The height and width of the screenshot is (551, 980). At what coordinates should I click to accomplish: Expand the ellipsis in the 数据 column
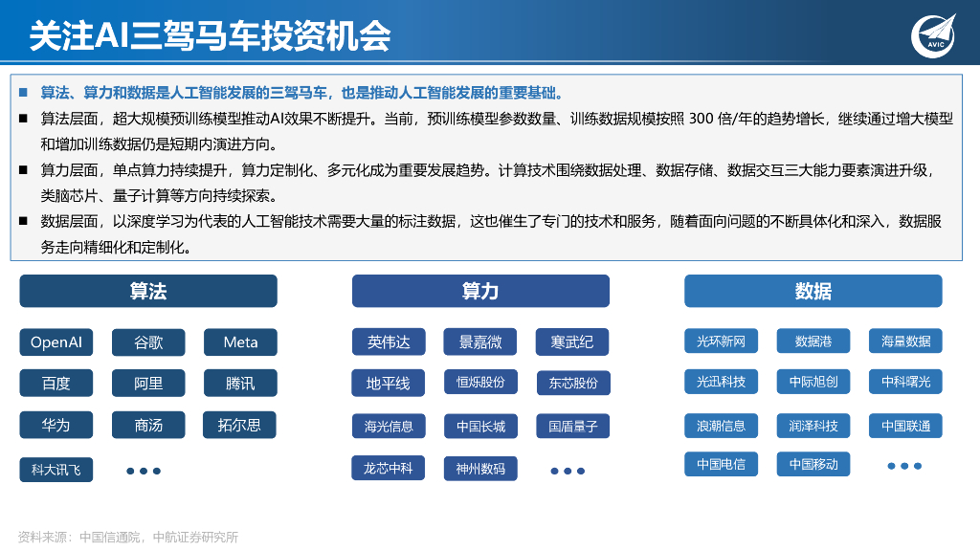[903, 467]
